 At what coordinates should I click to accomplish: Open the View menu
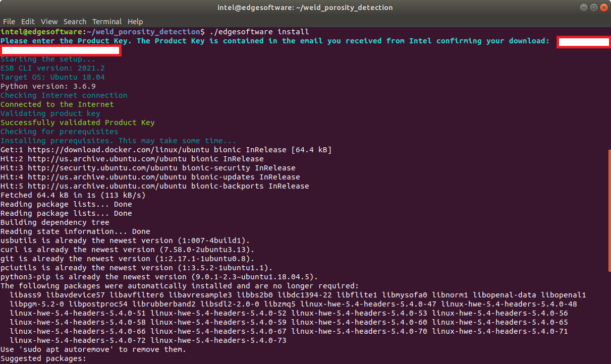click(49, 22)
